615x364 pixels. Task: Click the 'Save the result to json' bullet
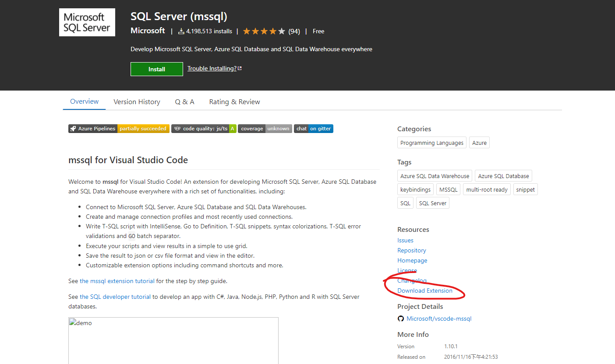pyautogui.click(x=170, y=255)
